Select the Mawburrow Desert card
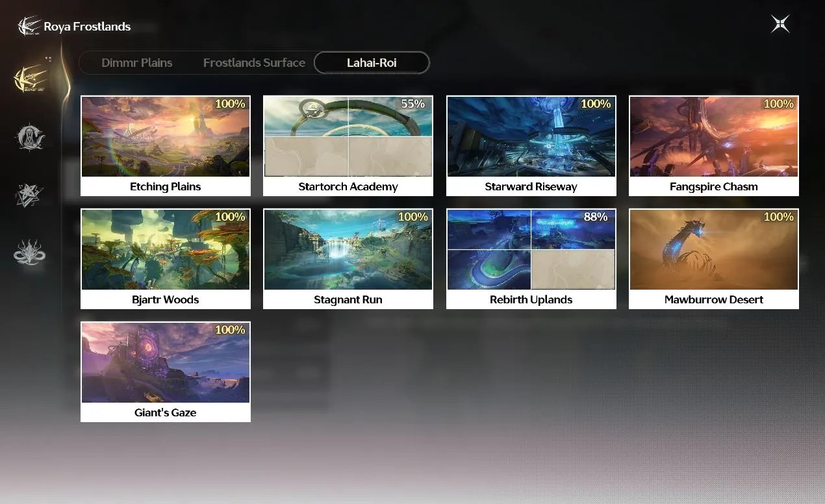825x504 pixels. (x=714, y=259)
